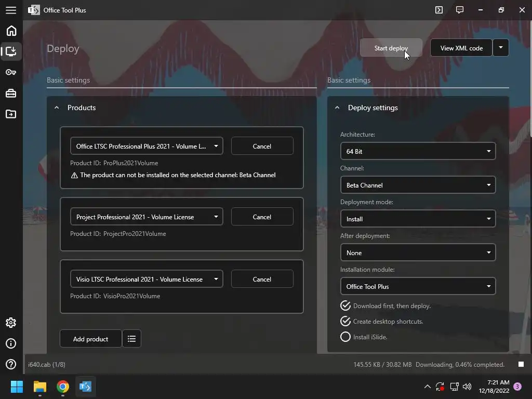Image resolution: width=532 pixels, height=399 pixels.
Task: Click the i640.cab (1/8) download status
Action: coord(47,364)
